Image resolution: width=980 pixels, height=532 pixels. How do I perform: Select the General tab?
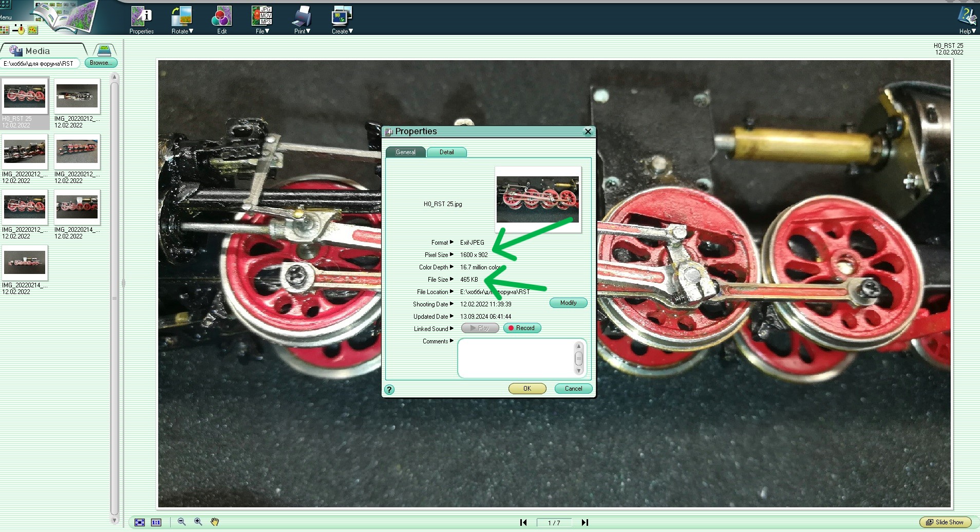click(405, 152)
